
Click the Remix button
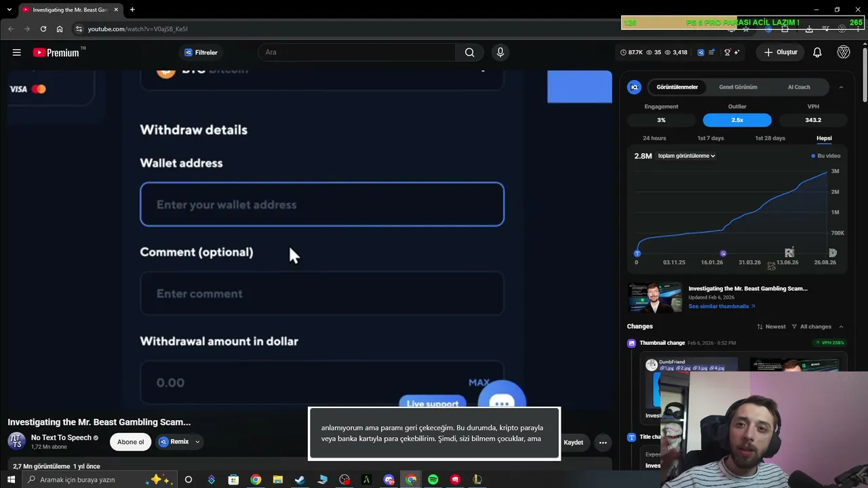point(174,442)
